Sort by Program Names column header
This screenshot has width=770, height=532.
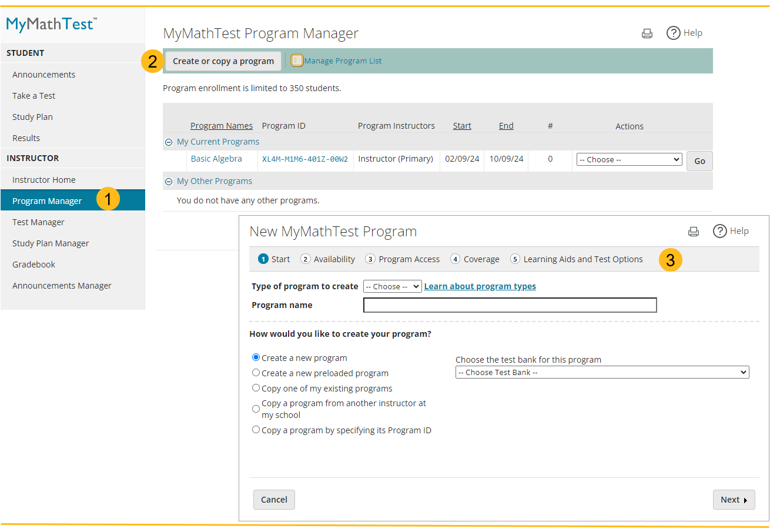coord(222,126)
